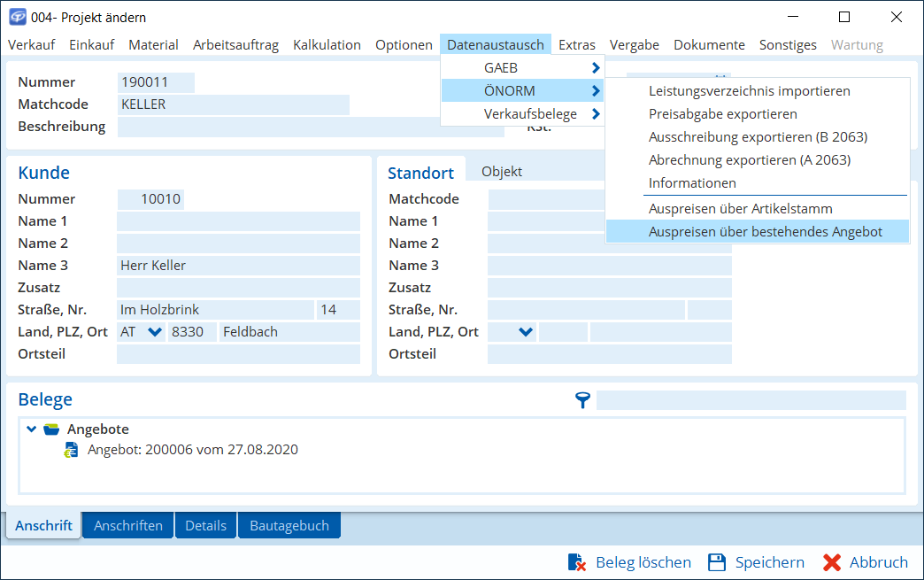Click the Beleg löschen icon
The width and height of the screenshot is (924, 580).
577,562
